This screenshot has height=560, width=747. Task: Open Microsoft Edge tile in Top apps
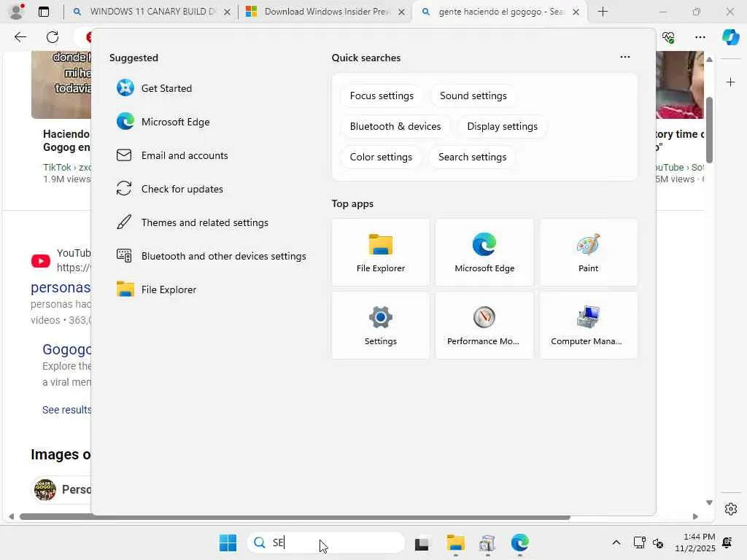click(x=484, y=252)
